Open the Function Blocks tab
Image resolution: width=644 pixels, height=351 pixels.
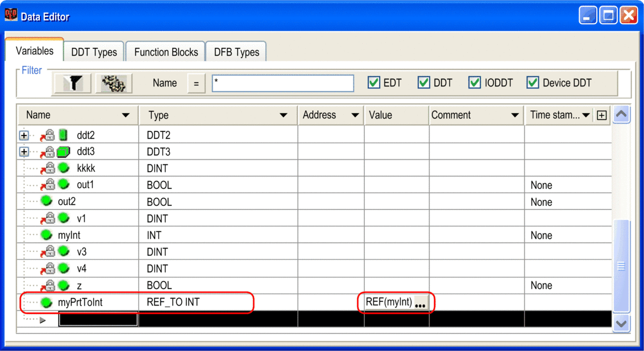coord(166,52)
